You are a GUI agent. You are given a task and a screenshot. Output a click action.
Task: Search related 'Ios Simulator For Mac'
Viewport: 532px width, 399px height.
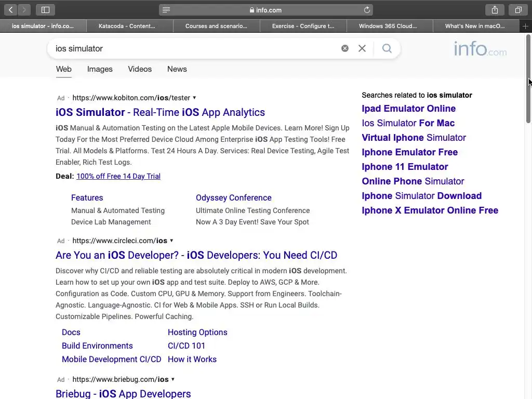click(408, 123)
